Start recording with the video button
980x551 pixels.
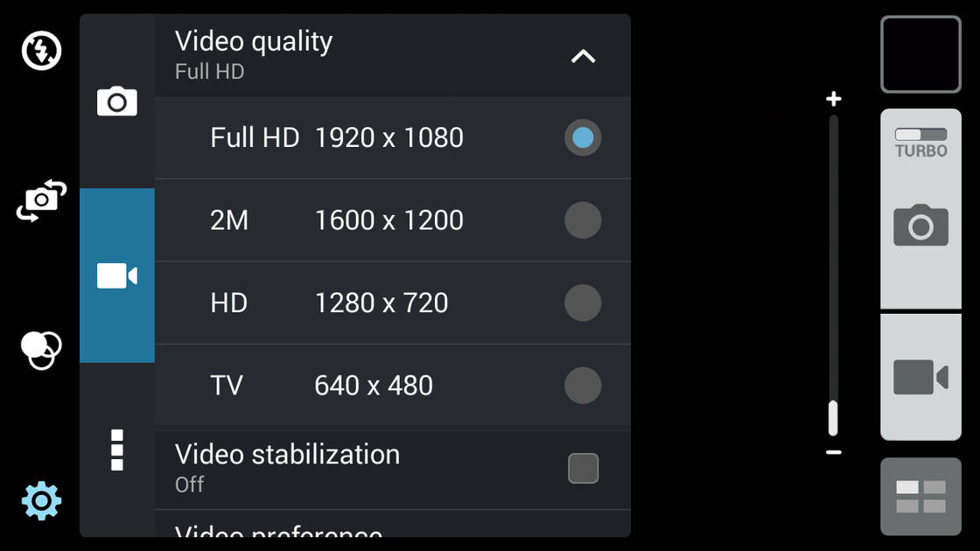(x=920, y=376)
